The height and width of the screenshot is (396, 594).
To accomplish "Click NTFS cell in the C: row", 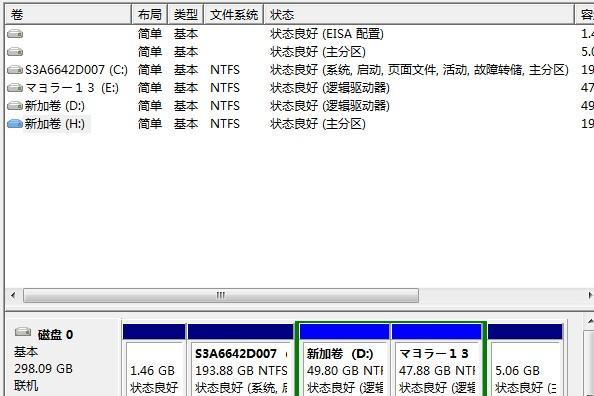I will pyautogui.click(x=225, y=70).
